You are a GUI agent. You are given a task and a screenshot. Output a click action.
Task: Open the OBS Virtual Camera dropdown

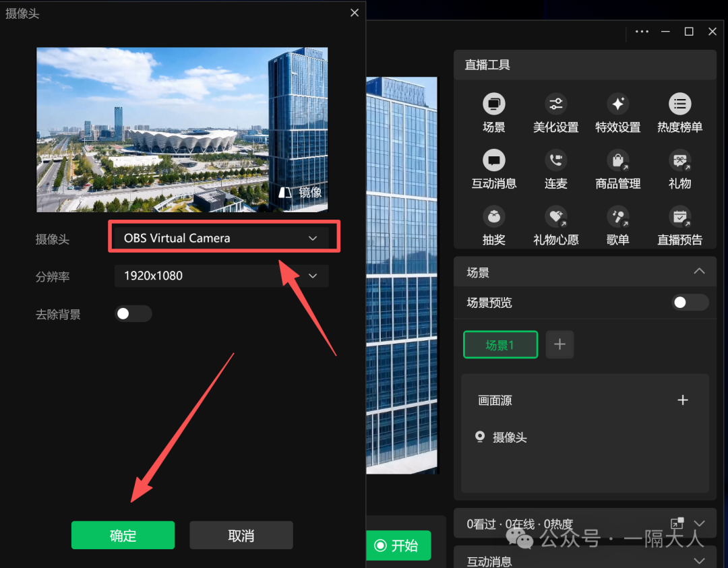(x=221, y=239)
